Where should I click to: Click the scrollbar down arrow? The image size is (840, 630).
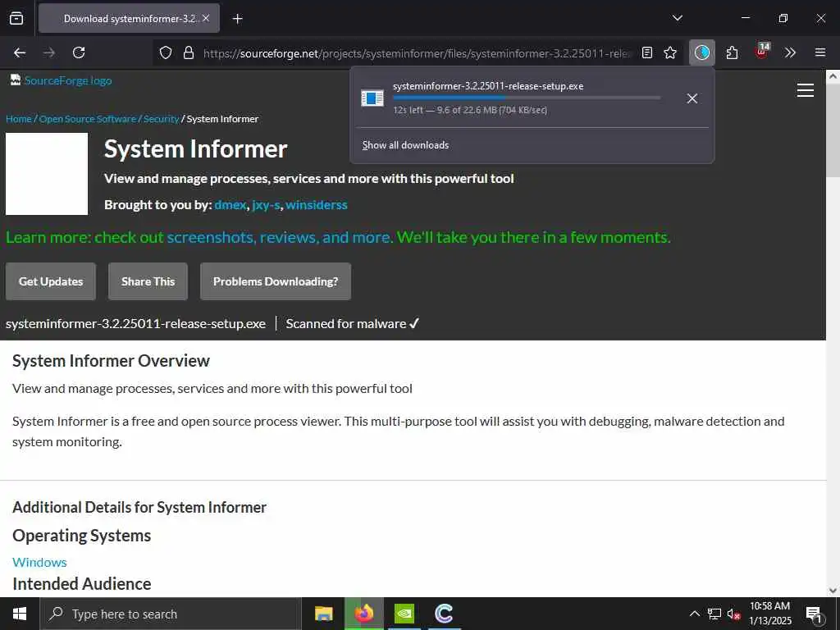click(833, 591)
